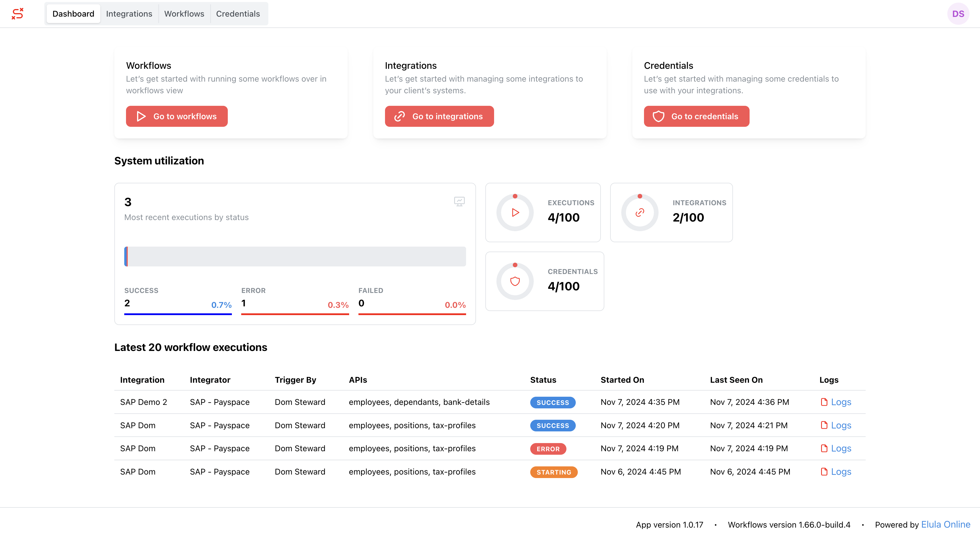This screenshot has width=980, height=541.
Task: Click the STARTING status badge
Action: tap(554, 472)
